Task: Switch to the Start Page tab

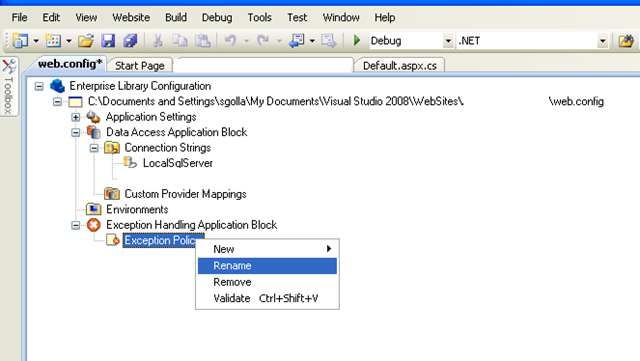Action: [140, 65]
